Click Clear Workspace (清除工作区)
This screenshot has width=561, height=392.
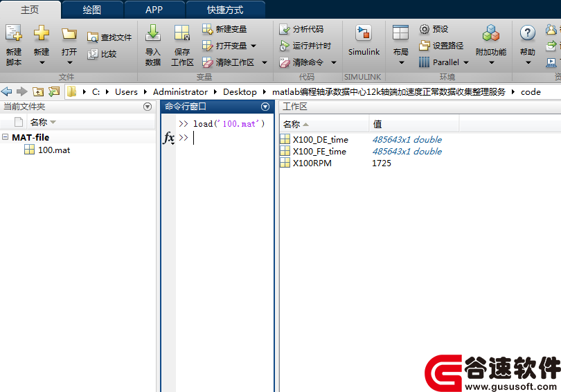pos(229,62)
